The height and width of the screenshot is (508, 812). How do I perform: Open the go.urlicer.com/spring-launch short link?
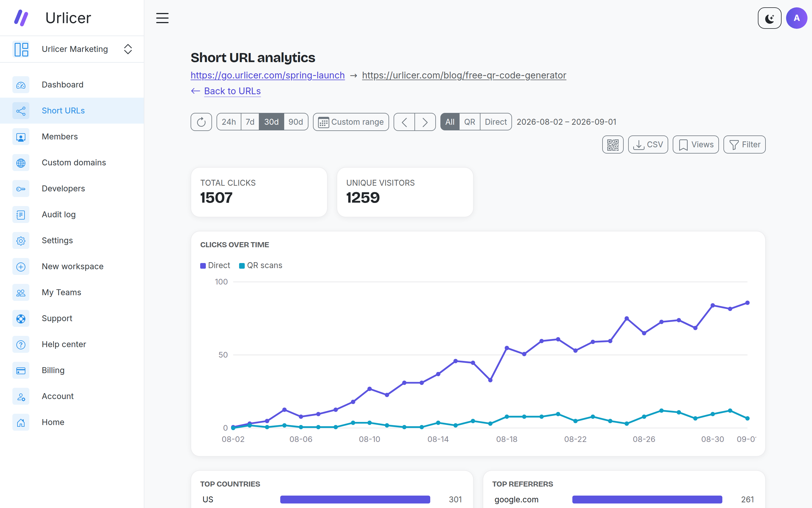[x=267, y=75]
